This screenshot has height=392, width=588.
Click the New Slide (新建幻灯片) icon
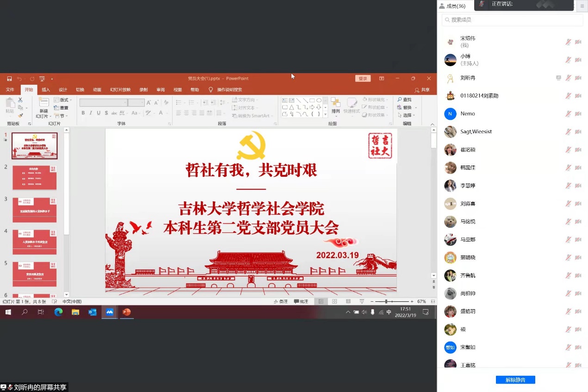(x=43, y=103)
